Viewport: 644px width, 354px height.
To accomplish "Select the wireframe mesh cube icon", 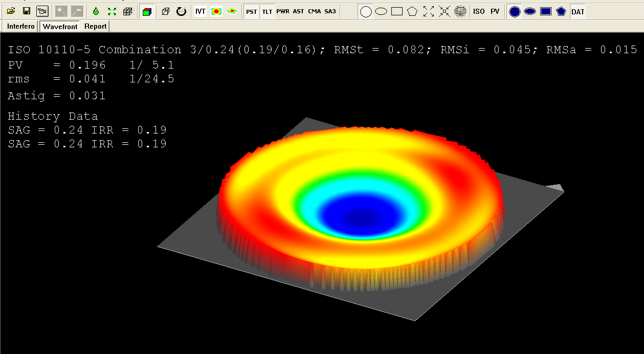I will pos(128,11).
